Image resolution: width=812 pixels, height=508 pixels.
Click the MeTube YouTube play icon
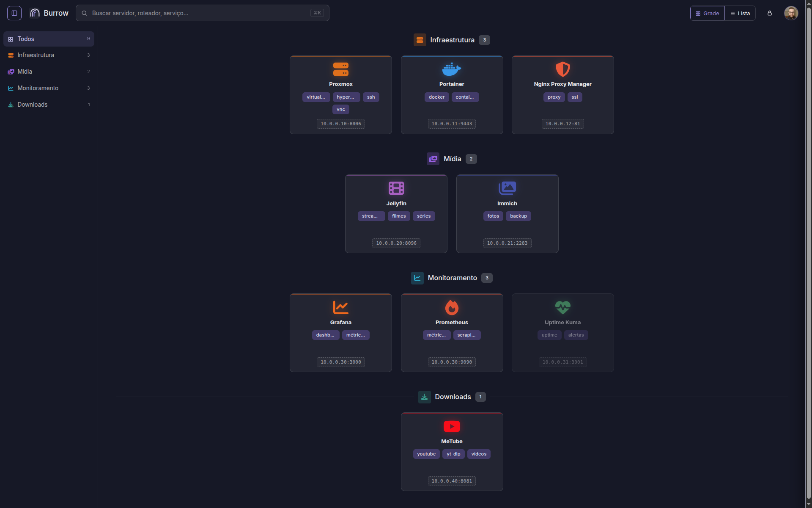pos(452,426)
